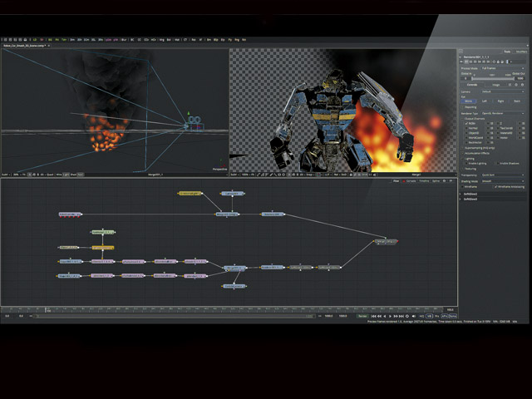Screen dimensions: 532x399
Task: Collapse the Output Channels section
Action: [x=462, y=119]
